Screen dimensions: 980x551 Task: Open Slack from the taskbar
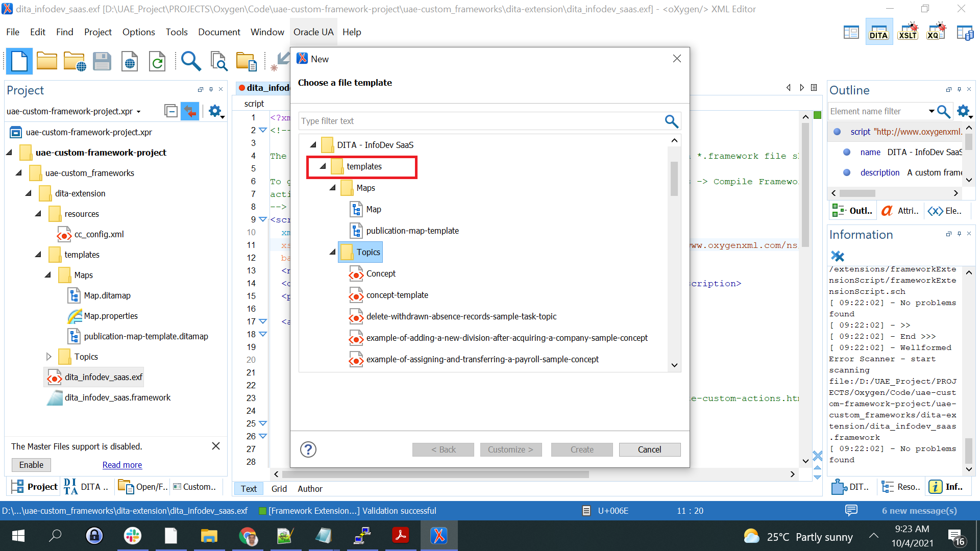coord(133,536)
